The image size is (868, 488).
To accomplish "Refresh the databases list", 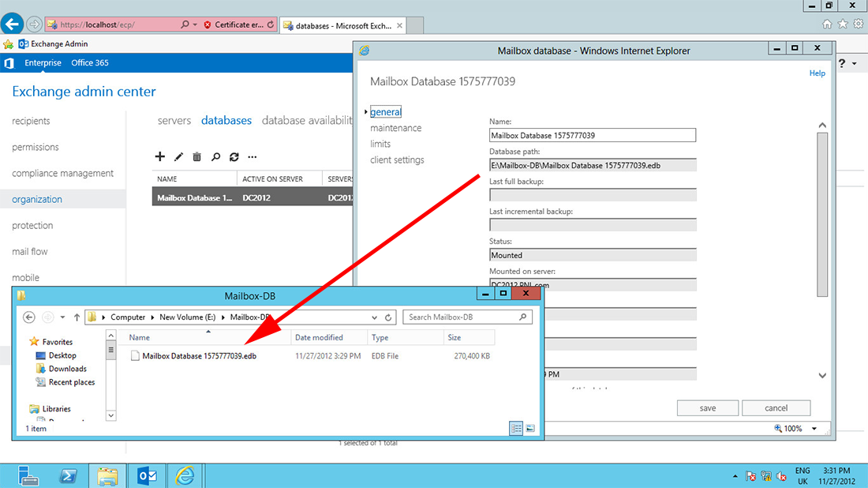I will click(x=234, y=157).
